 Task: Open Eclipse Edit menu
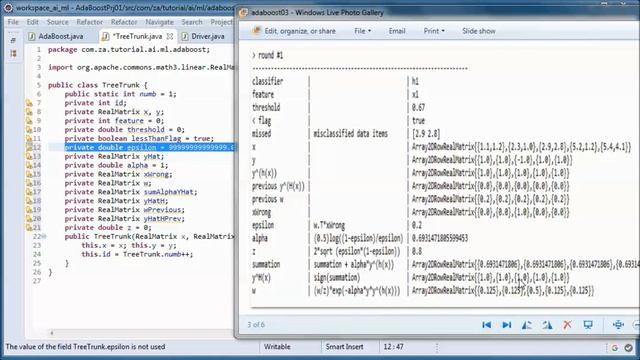coord(33,22)
